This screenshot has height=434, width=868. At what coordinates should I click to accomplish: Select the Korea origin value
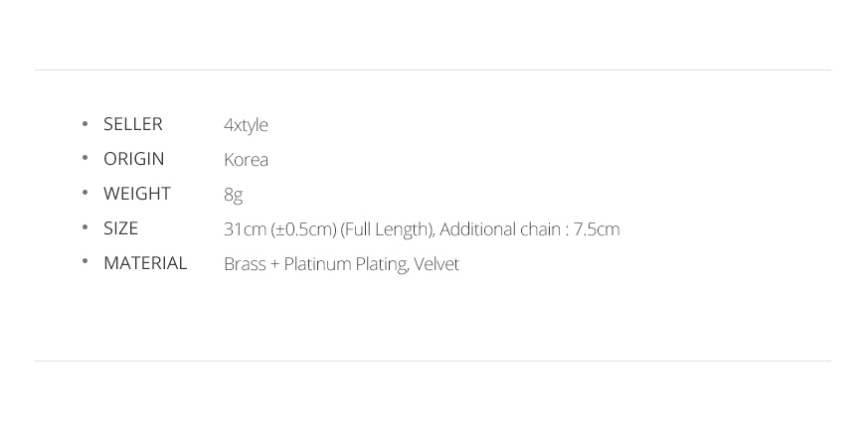click(x=246, y=159)
